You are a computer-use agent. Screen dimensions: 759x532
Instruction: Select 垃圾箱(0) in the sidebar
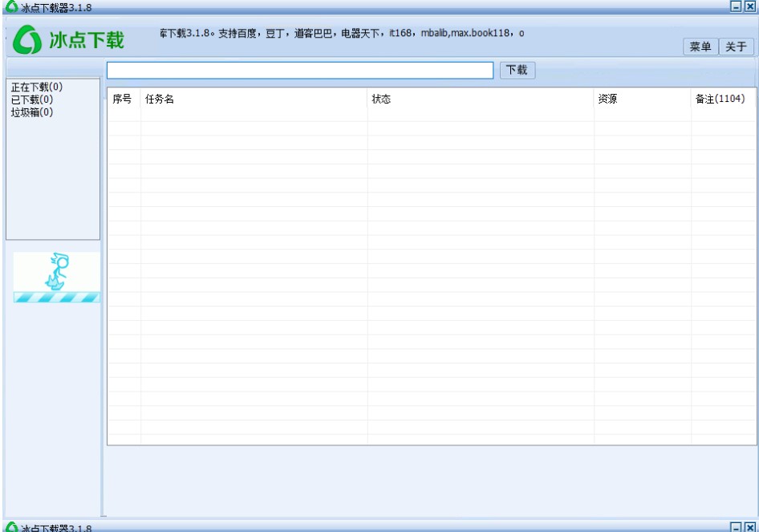[x=32, y=112]
